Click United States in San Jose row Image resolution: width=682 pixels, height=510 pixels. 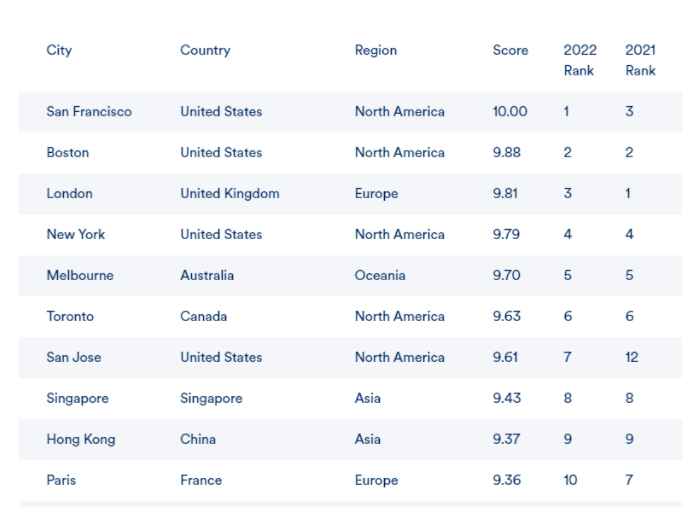(x=221, y=357)
